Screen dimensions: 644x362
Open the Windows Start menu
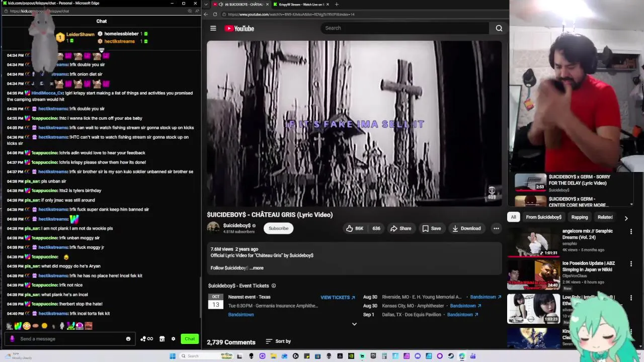pos(173,356)
